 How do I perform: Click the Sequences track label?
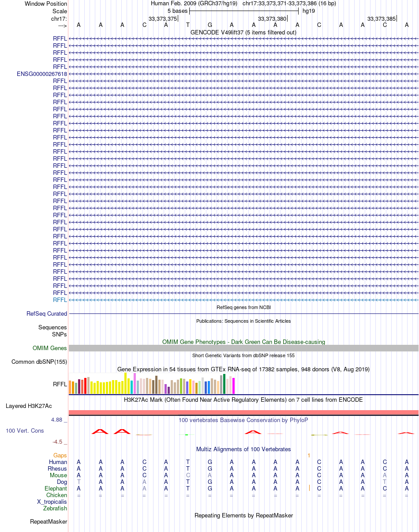52,328
